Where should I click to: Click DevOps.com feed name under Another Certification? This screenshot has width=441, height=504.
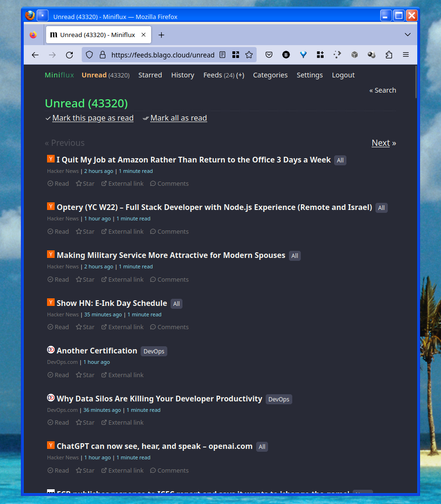[x=62, y=362]
